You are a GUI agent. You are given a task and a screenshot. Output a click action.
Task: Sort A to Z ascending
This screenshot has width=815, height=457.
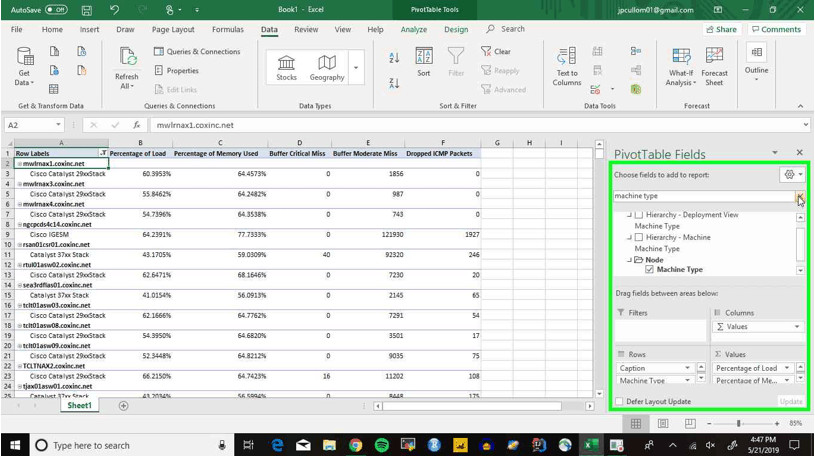click(394, 58)
